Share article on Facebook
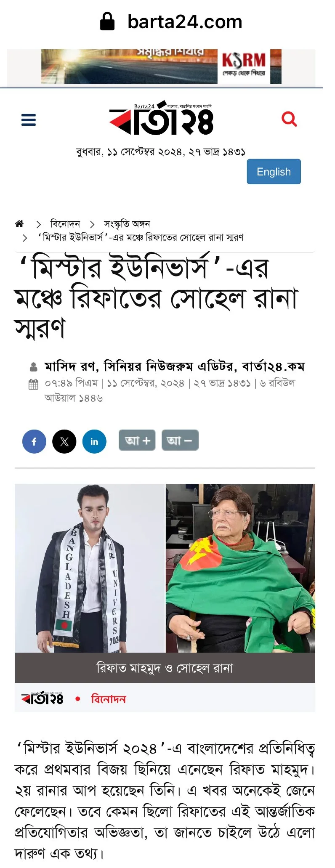Image resolution: width=335 pixels, height=868 pixels. (34, 441)
